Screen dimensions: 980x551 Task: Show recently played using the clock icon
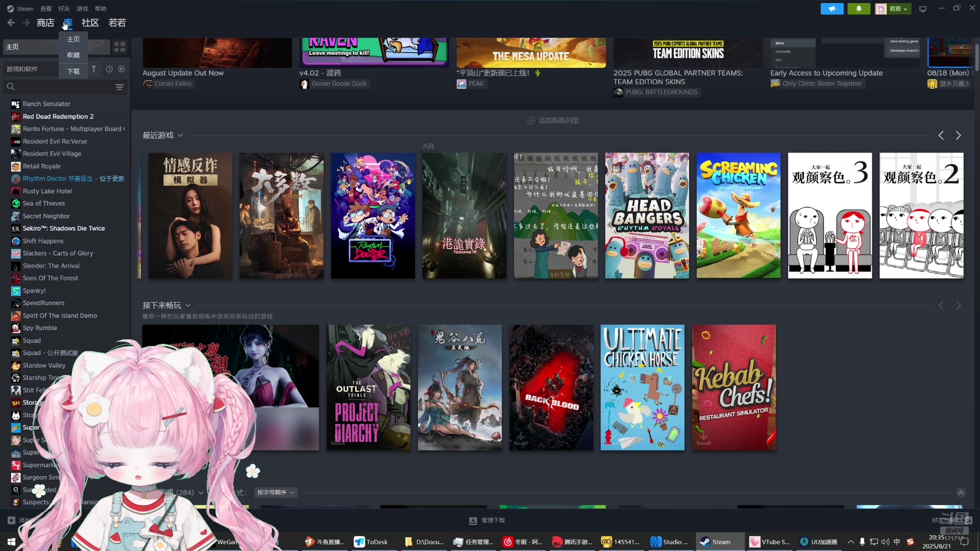pyautogui.click(x=109, y=69)
